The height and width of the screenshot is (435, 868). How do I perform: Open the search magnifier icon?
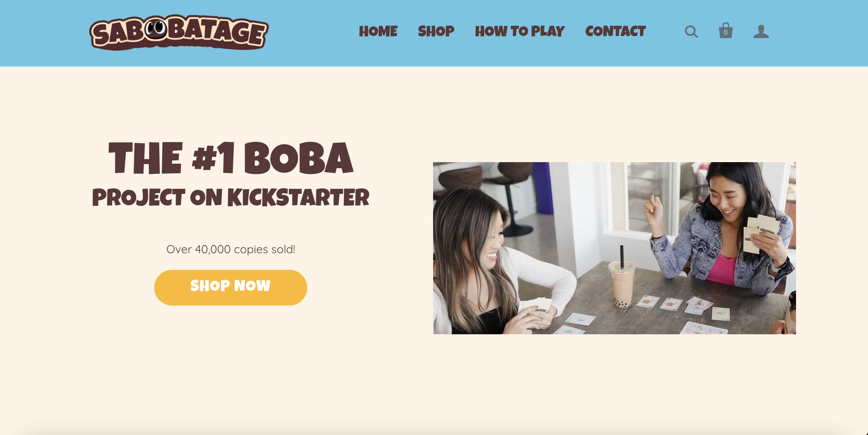tap(691, 32)
